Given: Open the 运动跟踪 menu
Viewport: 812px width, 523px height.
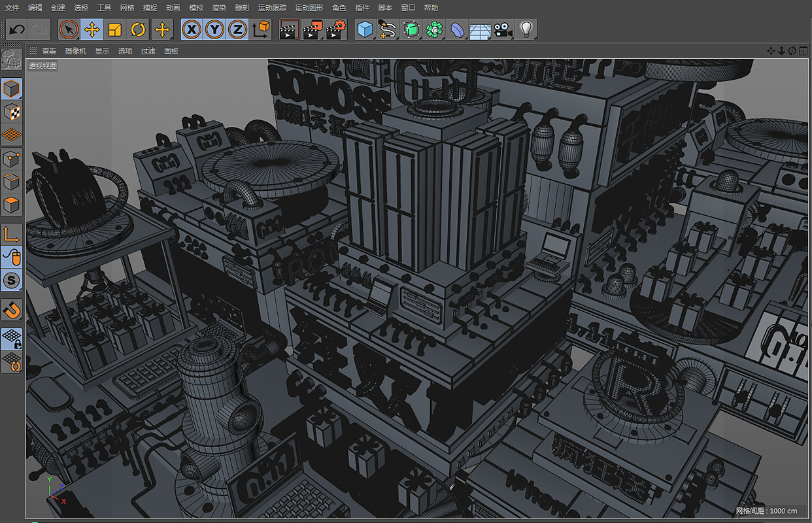Looking at the screenshot, I should pos(272,8).
